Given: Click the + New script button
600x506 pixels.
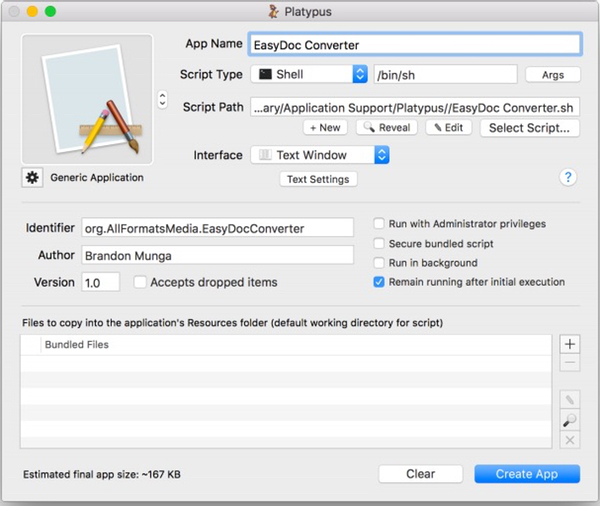Looking at the screenshot, I should click(325, 127).
